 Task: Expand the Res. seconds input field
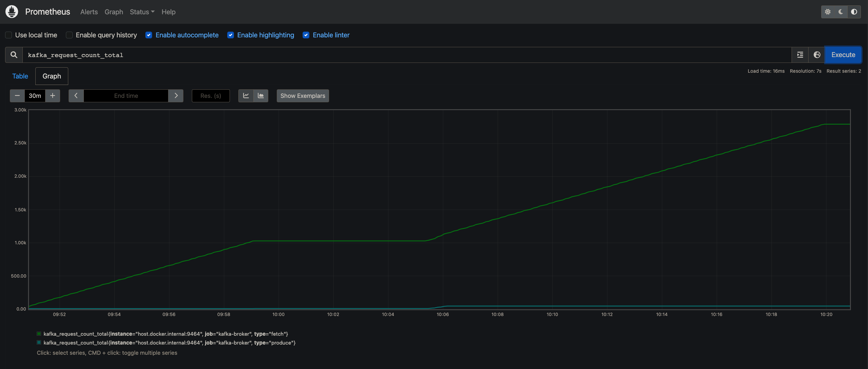click(211, 95)
